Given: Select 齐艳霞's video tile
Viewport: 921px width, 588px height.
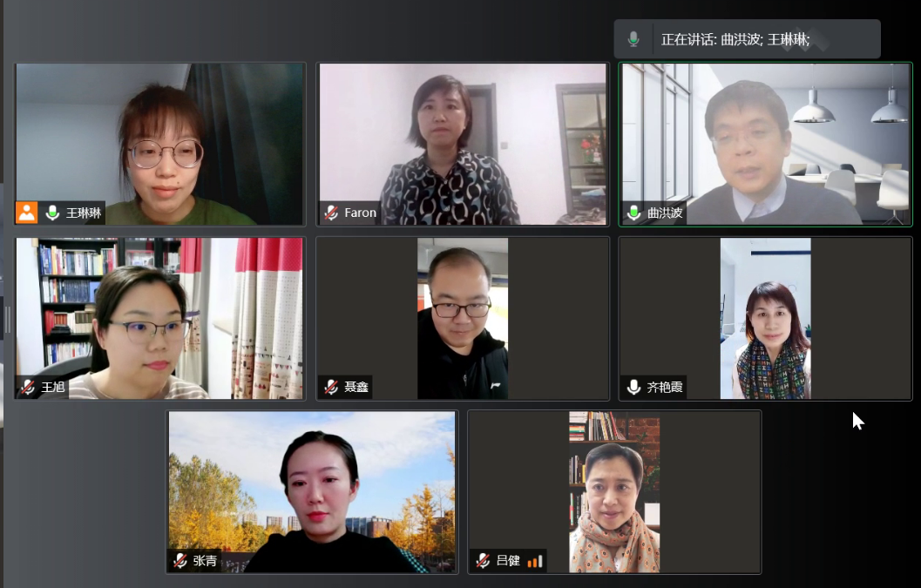Looking at the screenshot, I should pos(765,318).
